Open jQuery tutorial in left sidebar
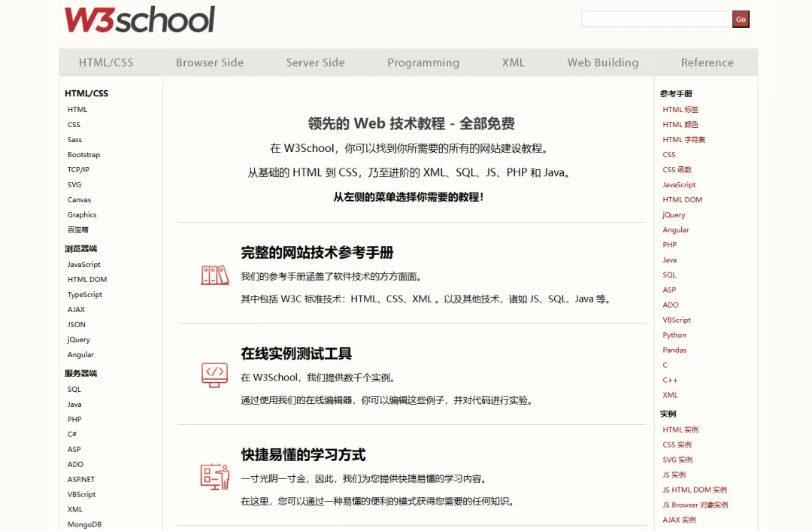812x531 pixels. (79, 339)
